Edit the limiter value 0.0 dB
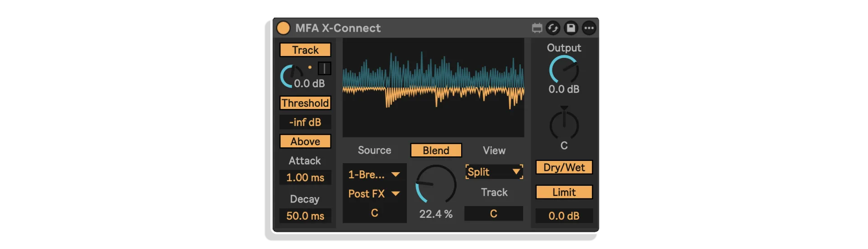868x249 pixels. click(x=564, y=216)
